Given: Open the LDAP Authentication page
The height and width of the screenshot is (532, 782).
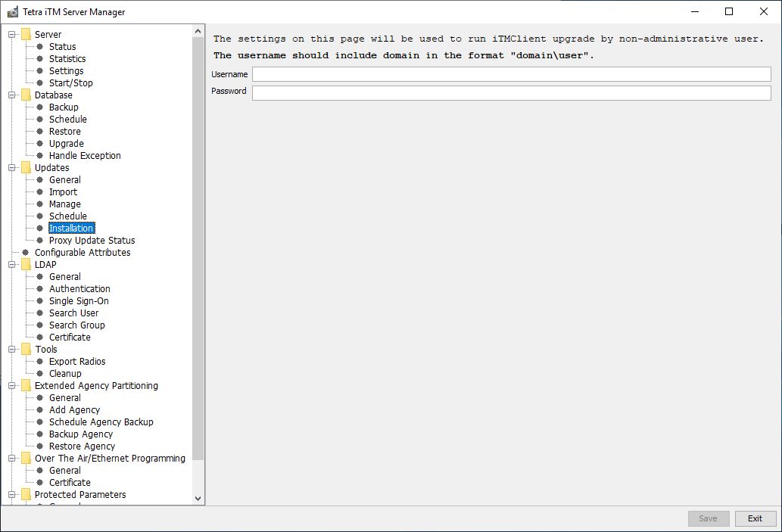Looking at the screenshot, I should click(x=79, y=288).
